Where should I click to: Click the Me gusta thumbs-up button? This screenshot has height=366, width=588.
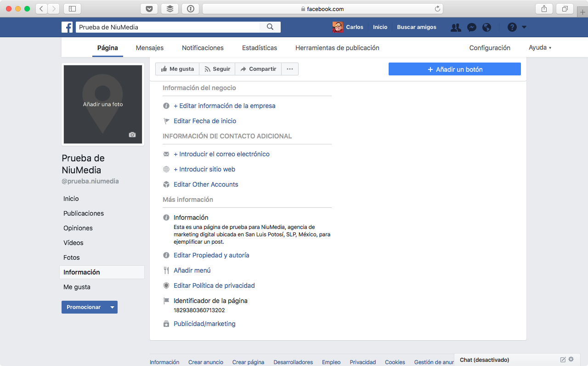(x=177, y=69)
